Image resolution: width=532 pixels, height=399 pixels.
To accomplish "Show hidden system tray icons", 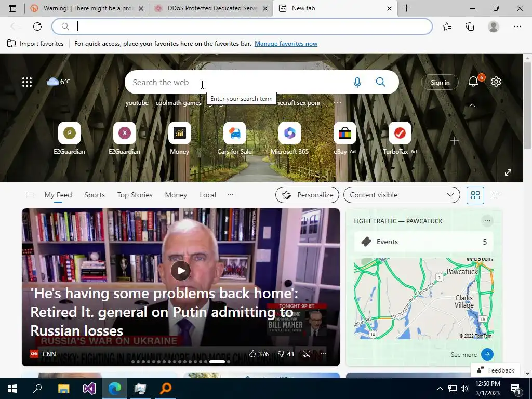I will point(440,389).
